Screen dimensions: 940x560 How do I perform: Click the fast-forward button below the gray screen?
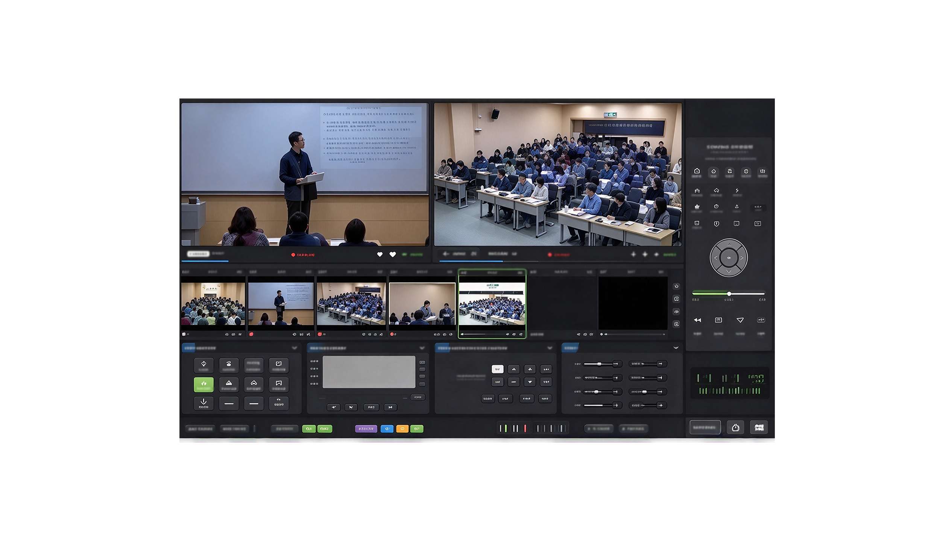[x=390, y=407]
